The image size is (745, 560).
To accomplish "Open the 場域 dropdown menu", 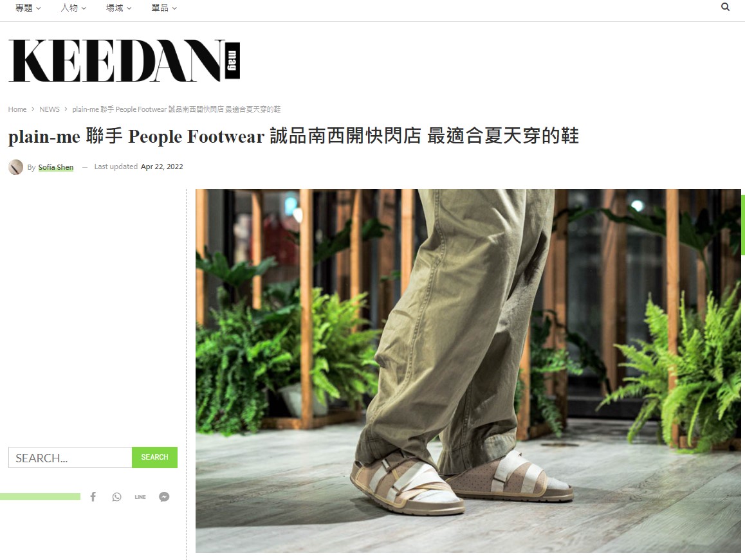I will [119, 8].
